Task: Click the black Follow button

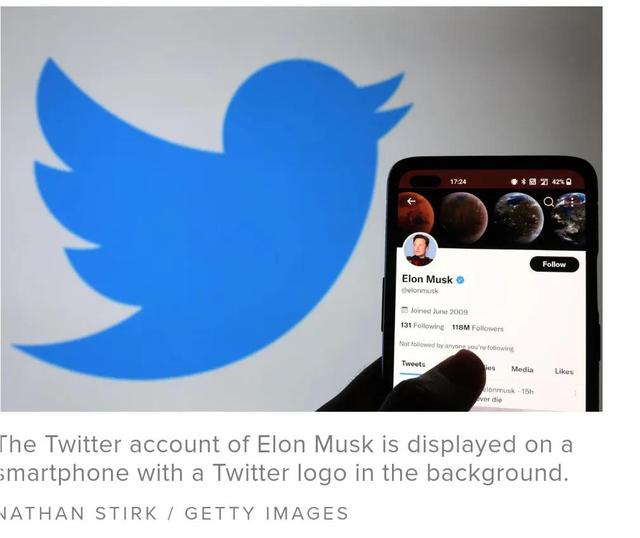Action: 554,265
